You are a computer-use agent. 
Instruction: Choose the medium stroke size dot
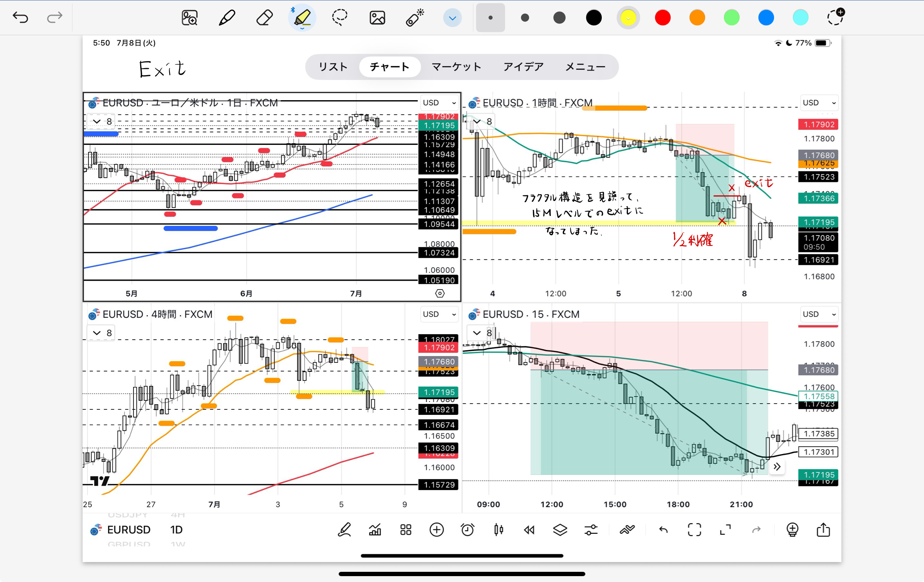525,18
